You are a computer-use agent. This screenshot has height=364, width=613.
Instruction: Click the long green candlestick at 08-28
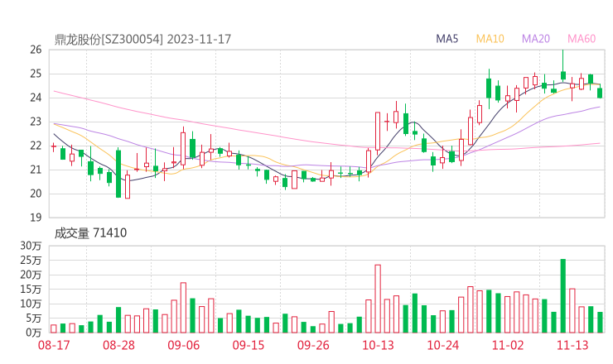118,173
